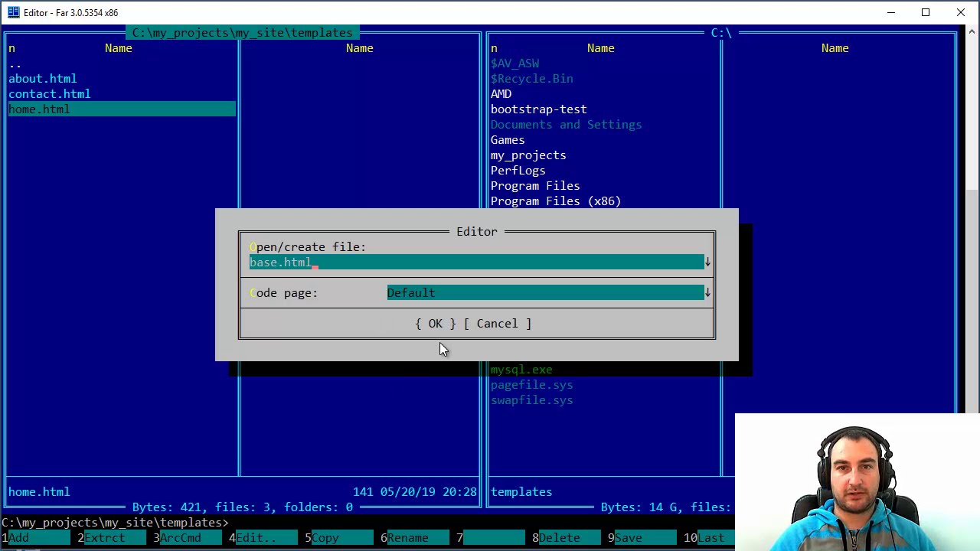Open the Code page Default combo box
The height and width of the screenshot is (551, 980).
point(545,293)
